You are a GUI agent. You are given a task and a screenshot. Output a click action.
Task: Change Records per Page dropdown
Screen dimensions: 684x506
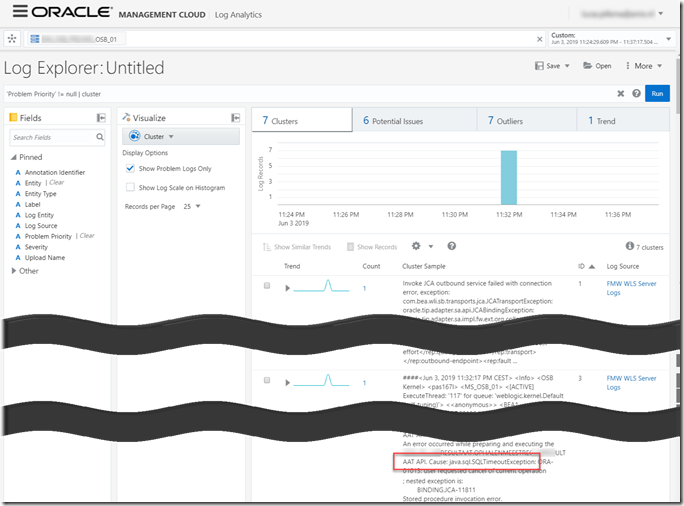pos(192,206)
